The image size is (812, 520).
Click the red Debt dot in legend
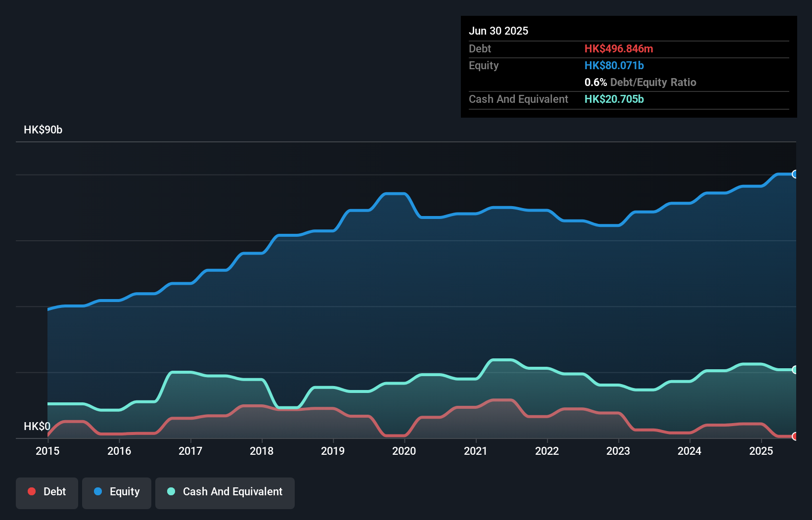32,491
